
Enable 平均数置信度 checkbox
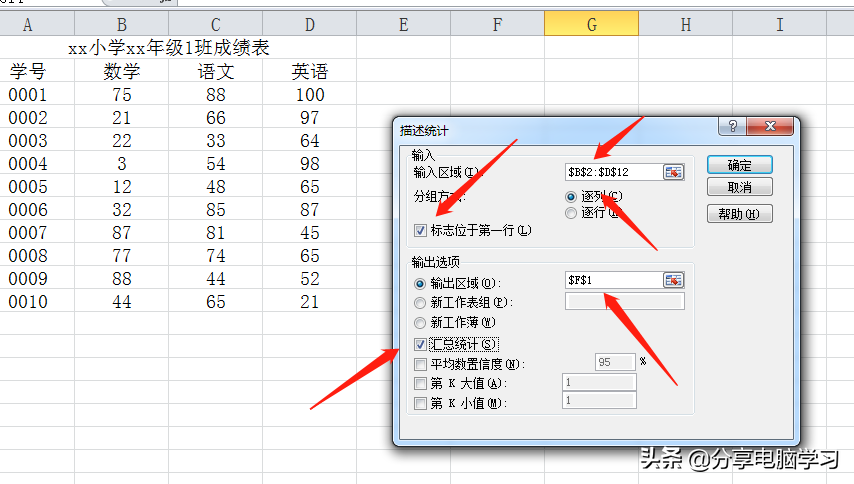pyautogui.click(x=420, y=364)
